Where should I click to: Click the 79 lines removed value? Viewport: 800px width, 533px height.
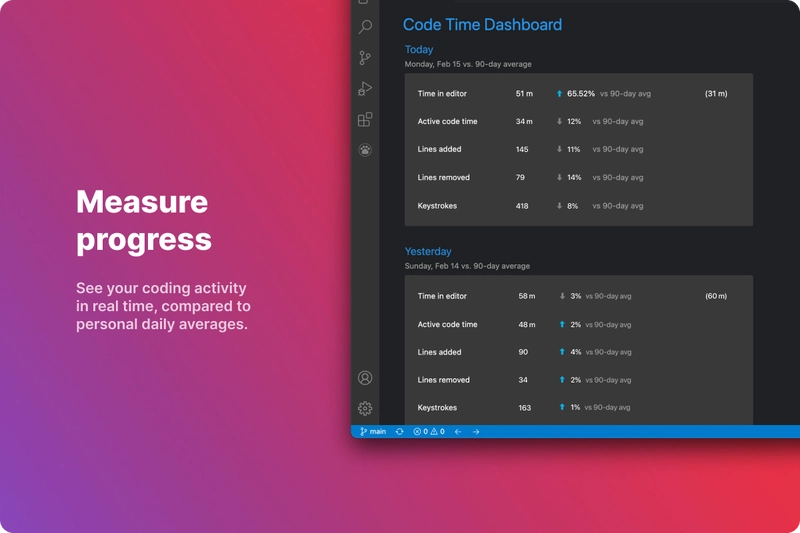tap(520, 177)
